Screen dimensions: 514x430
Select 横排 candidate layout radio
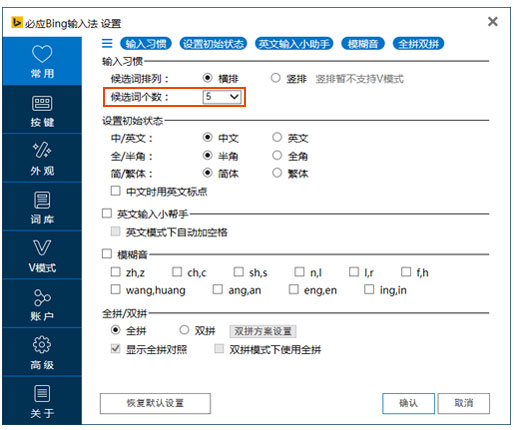[x=208, y=78]
